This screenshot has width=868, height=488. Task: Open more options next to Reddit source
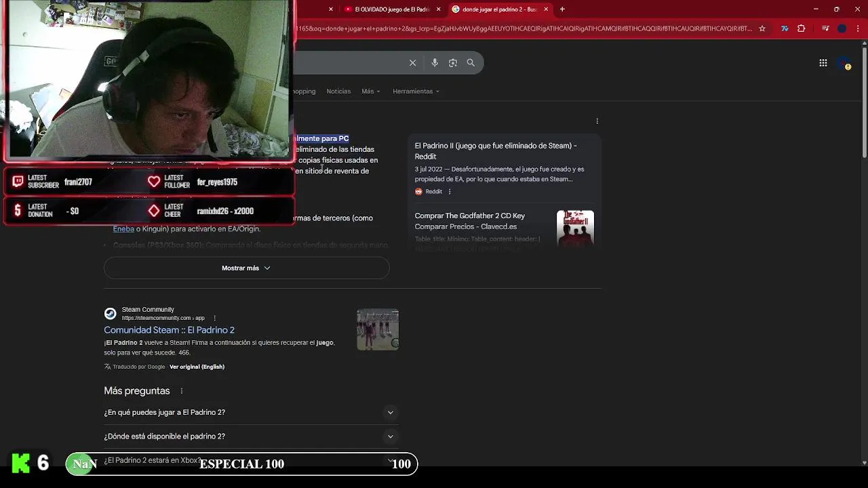click(450, 192)
